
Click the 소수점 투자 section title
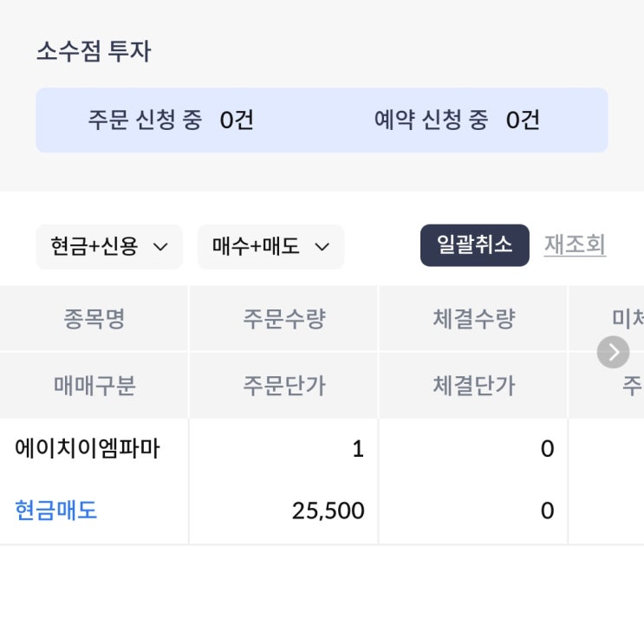tap(94, 52)
